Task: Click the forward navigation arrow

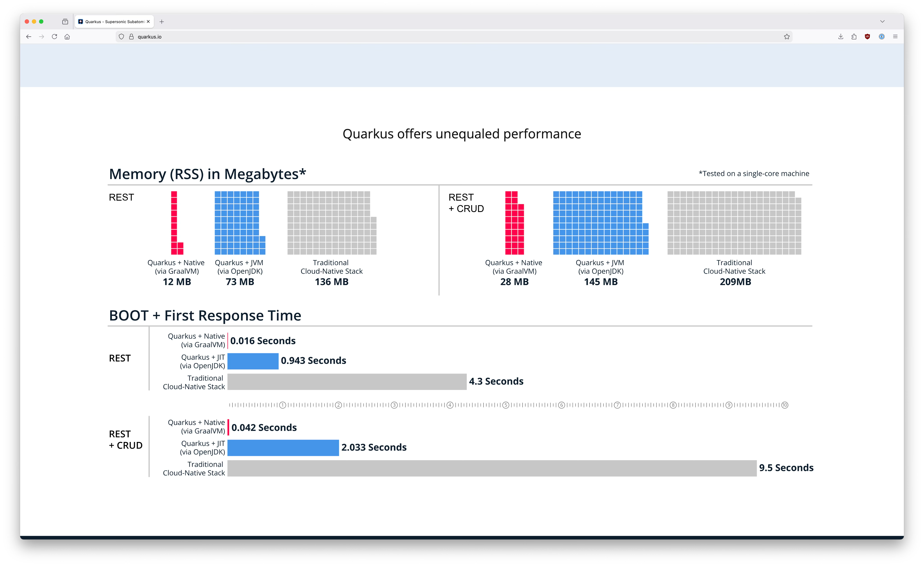Action: (42, 36)
